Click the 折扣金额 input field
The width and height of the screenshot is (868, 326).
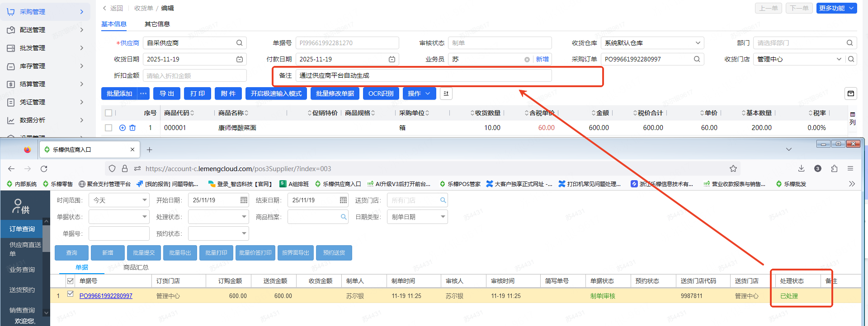tap(195, 75)
